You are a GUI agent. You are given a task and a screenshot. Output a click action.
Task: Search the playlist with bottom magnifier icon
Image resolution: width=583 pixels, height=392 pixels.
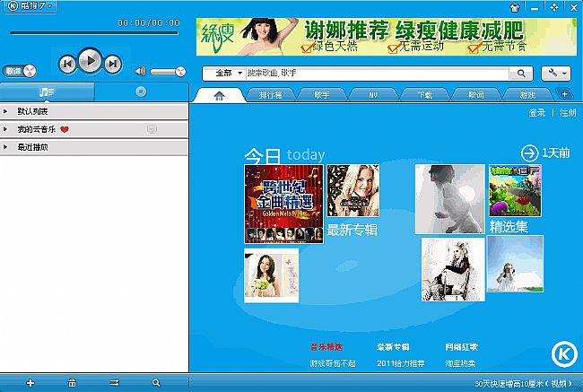pyautogui.click(x=156, y=382)
